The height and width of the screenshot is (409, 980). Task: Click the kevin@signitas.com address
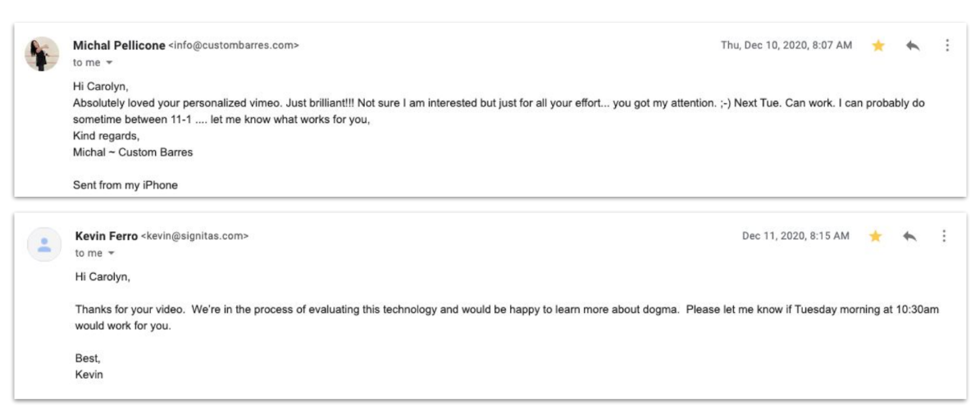(194, 236)
